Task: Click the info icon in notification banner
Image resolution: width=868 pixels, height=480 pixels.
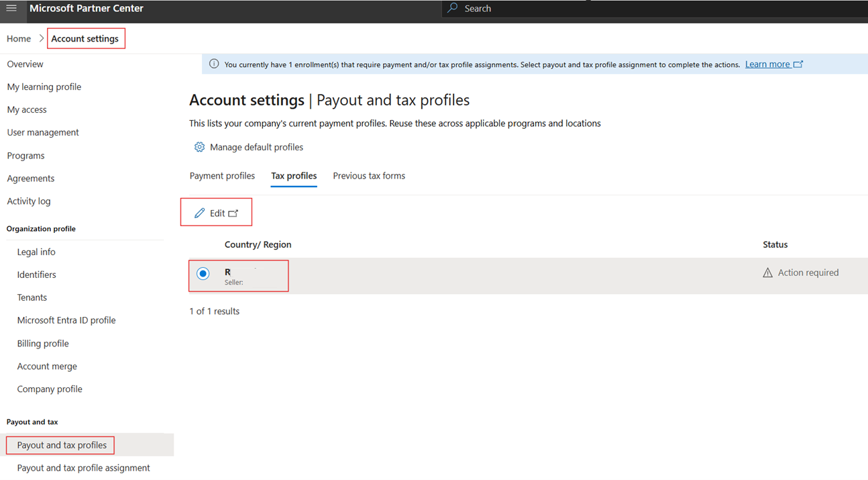Action: coord(214,64)
